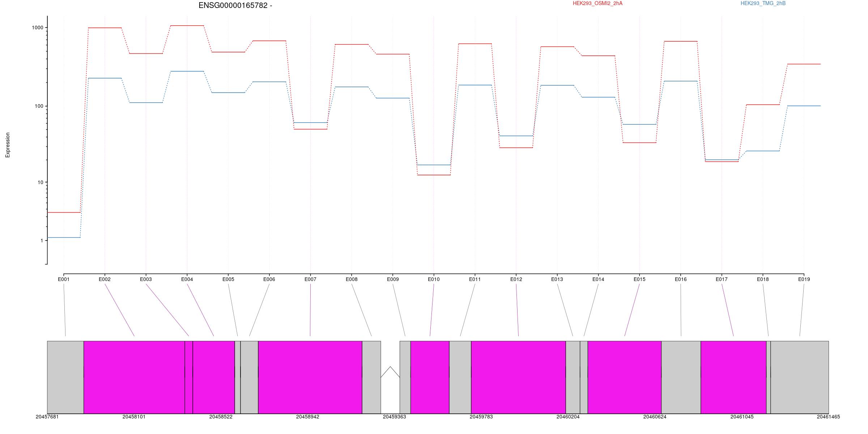
Task: Click the gray exon block linked to E001
Action: (x=65, y=377)
